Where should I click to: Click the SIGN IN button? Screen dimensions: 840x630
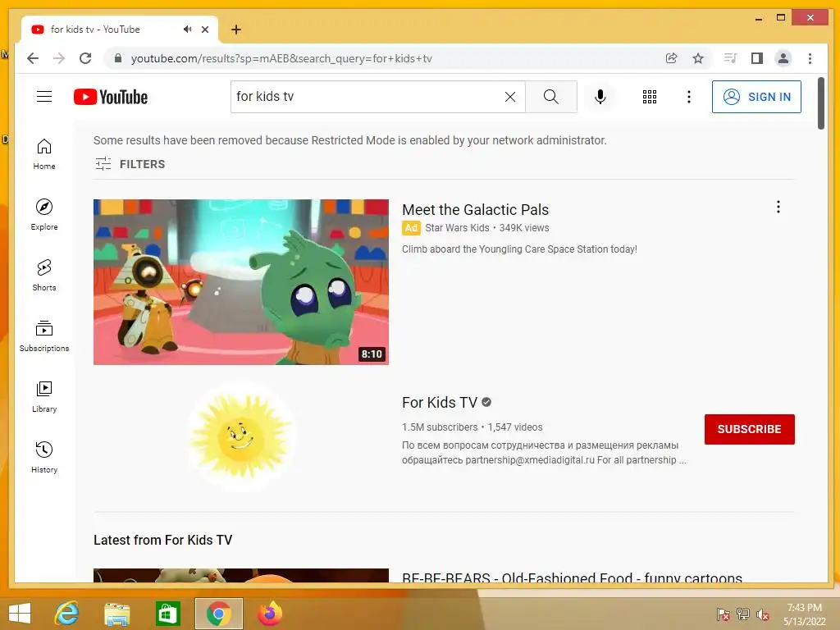756,97
